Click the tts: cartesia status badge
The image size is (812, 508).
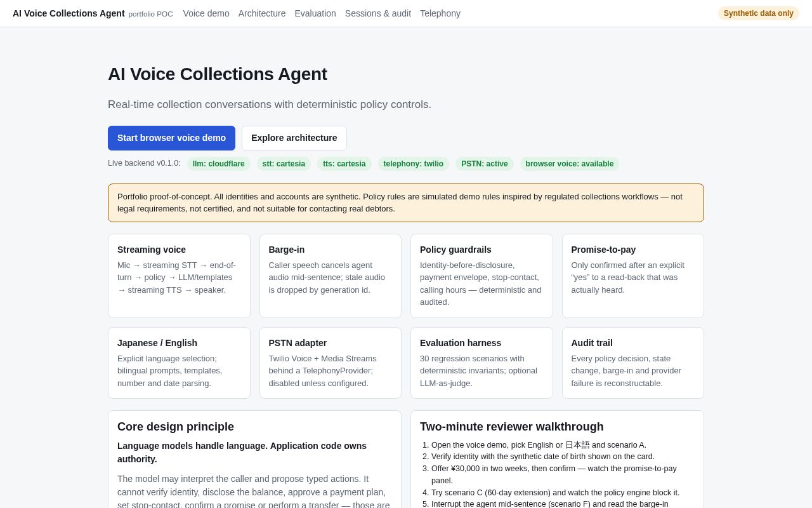tap(344, 164)
